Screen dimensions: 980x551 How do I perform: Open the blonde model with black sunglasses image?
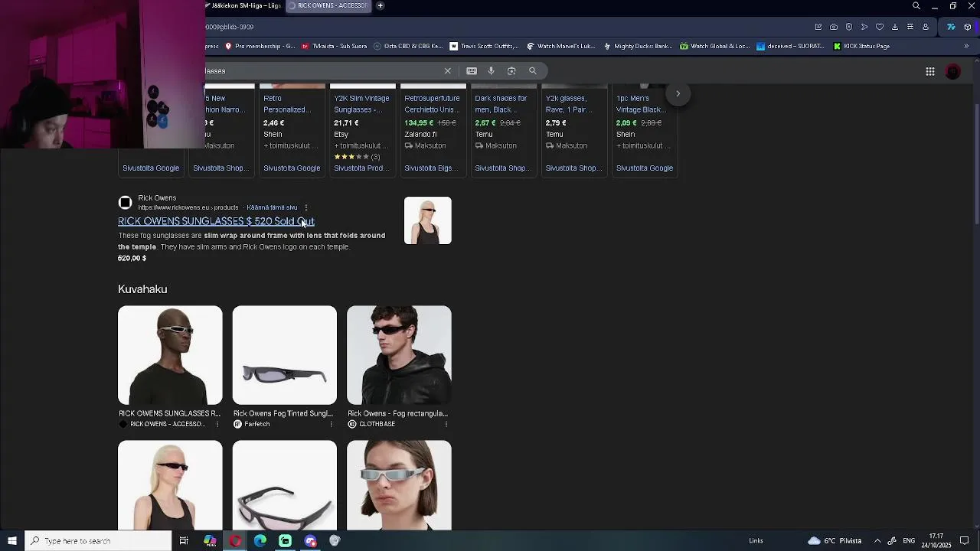point(170,485)
